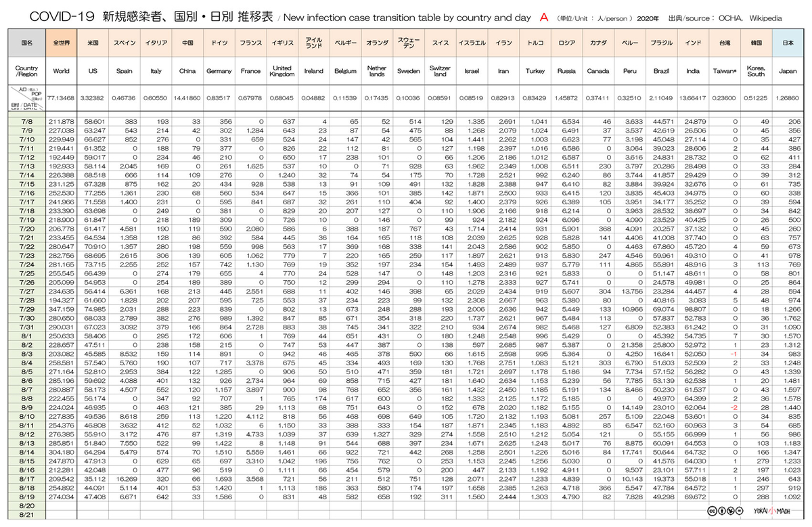
Task: Click the 'Japan' English header
Action: [x=788, y=71]
